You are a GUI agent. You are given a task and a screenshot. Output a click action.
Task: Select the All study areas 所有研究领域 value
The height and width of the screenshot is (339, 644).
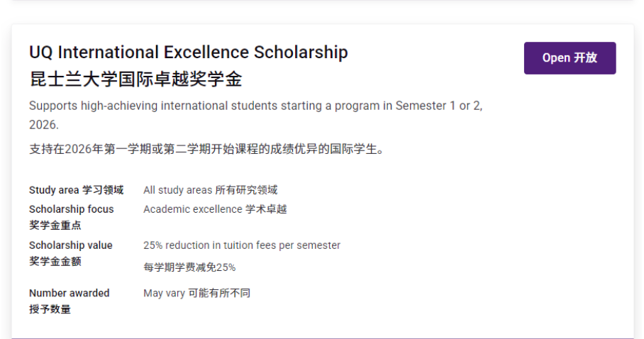[210, 190]
